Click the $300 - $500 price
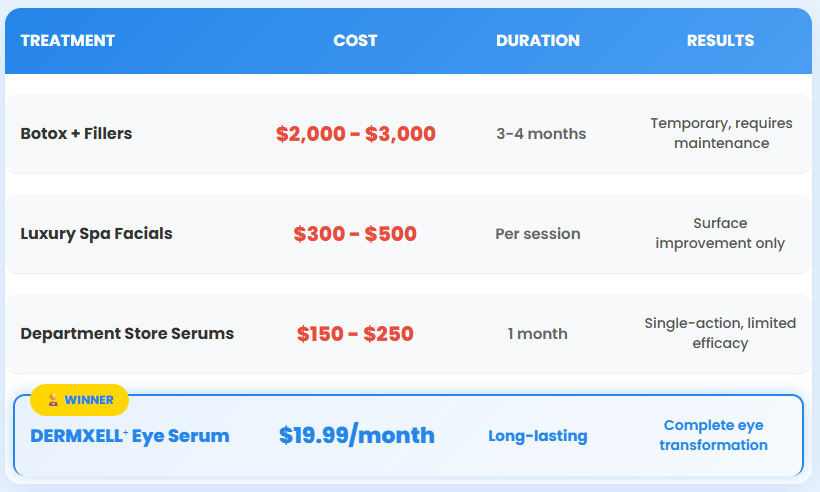The width and height of the screenshot is (820, 492). (x=355, y=234)
